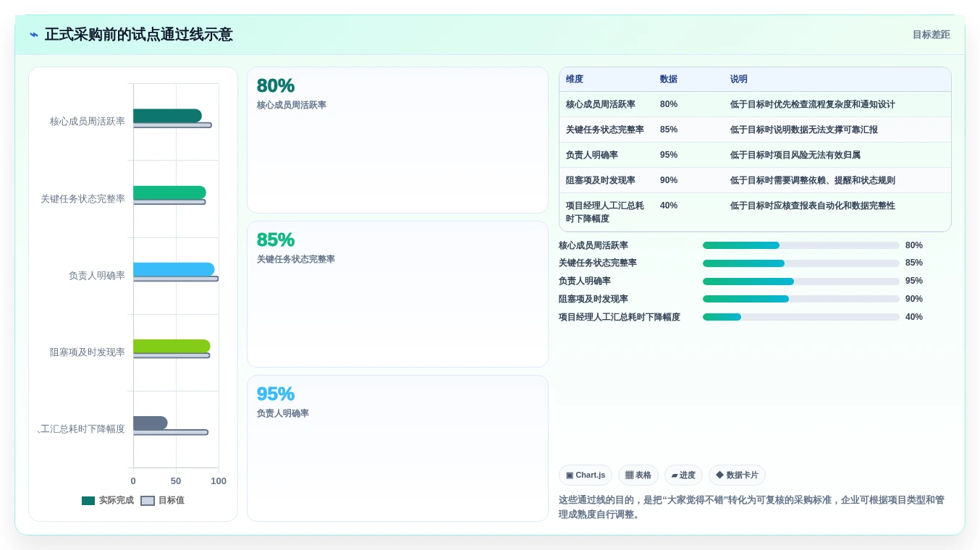Viewport: 980px width, 550px height.
Task: Click the 核心成员周活跃率 progress bar
Action: point(801,245)
